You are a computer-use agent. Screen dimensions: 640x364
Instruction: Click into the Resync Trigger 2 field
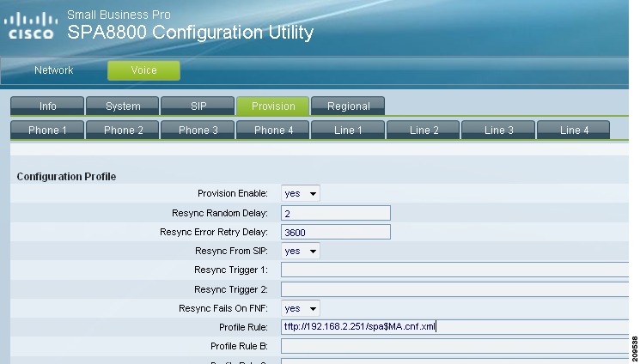(x=454, y=289)
